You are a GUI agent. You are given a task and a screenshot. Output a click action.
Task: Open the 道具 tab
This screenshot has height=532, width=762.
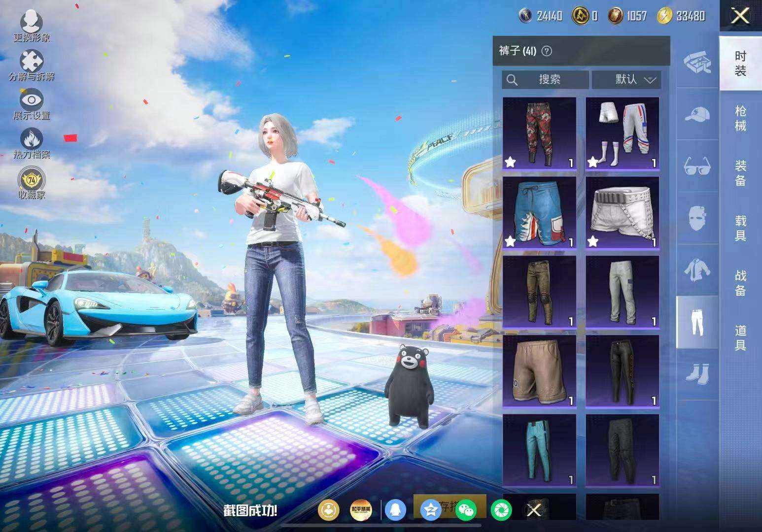click(x=740, y=338)
